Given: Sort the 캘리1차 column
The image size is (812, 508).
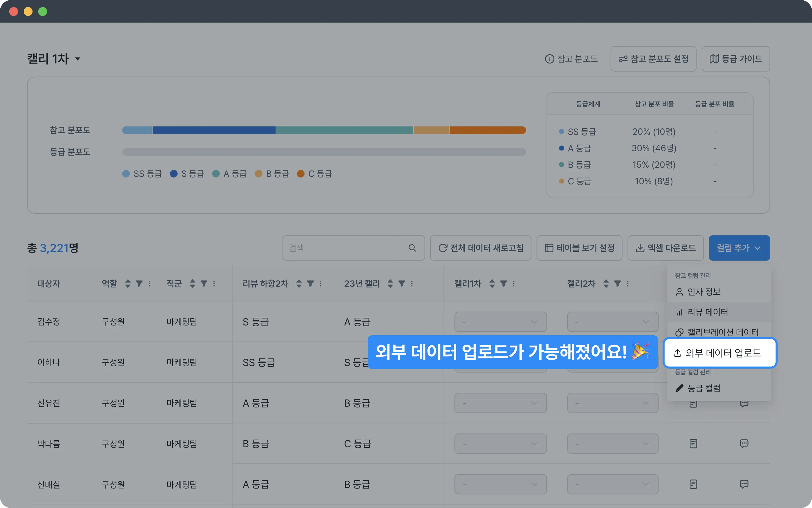Looking at the screenshot, I should coord(492,284).
